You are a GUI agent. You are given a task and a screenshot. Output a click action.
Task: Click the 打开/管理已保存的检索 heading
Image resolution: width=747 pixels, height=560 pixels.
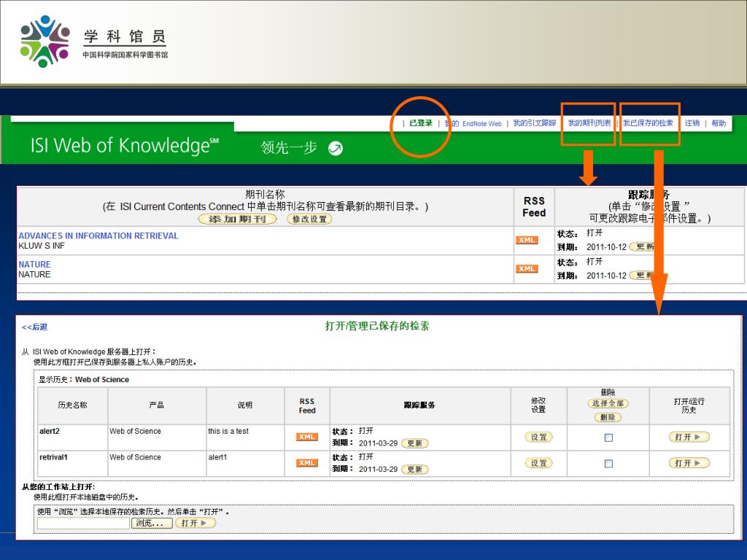coord(377,326)
